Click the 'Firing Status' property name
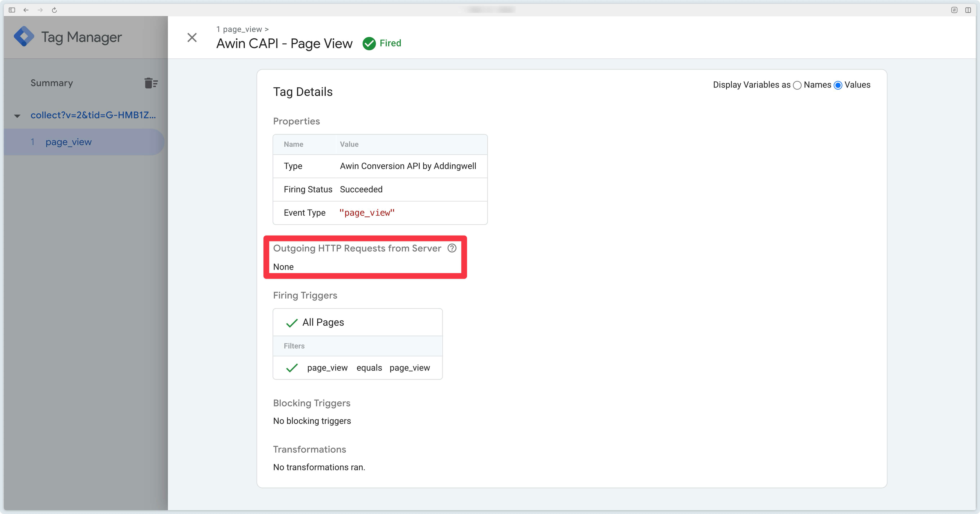This screenshot has width=980, height=514. click(x=308, y=189)
